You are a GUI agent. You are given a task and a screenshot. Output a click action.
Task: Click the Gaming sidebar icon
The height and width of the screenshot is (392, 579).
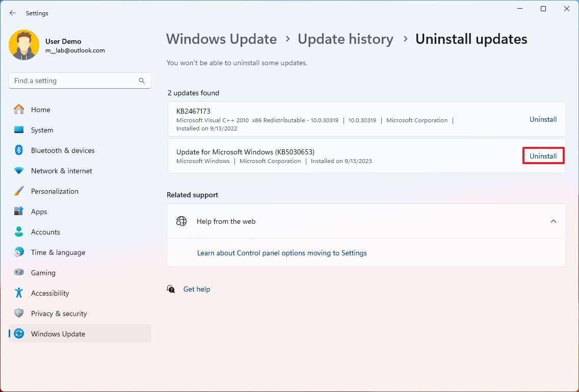[22, 273]
